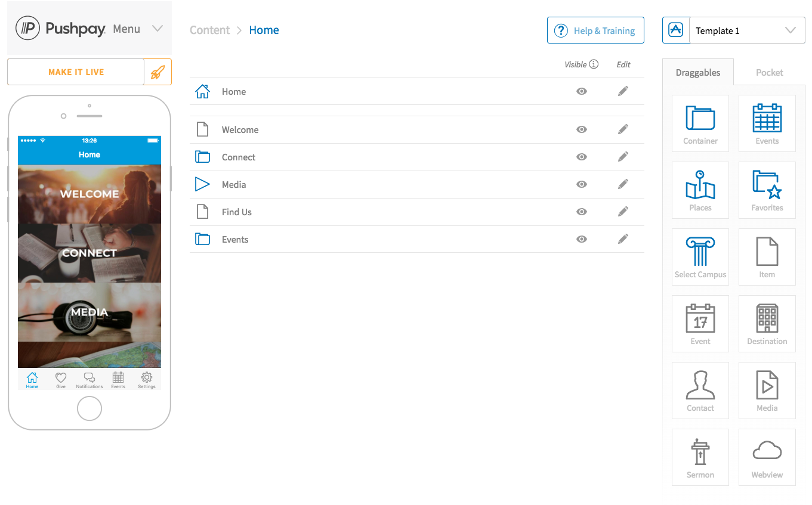Click the Help & Training button

[x=595, y=30]
